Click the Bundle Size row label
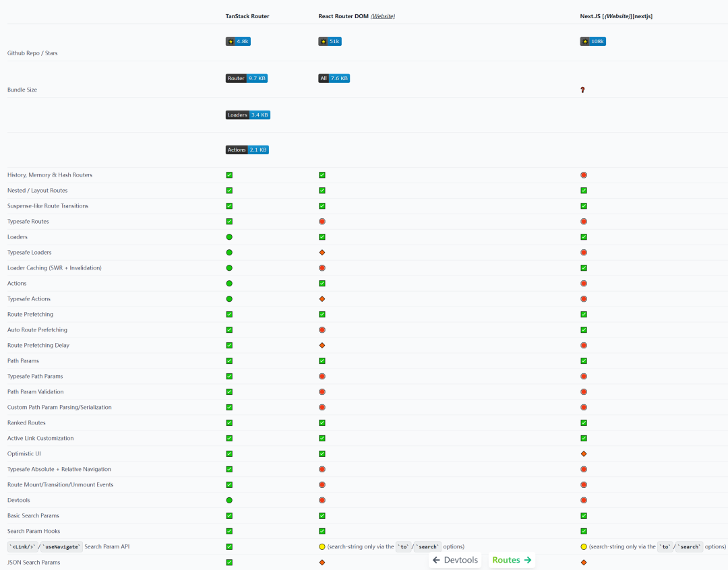Viewport: 728px width, 570px height. (x=22, y=90)
